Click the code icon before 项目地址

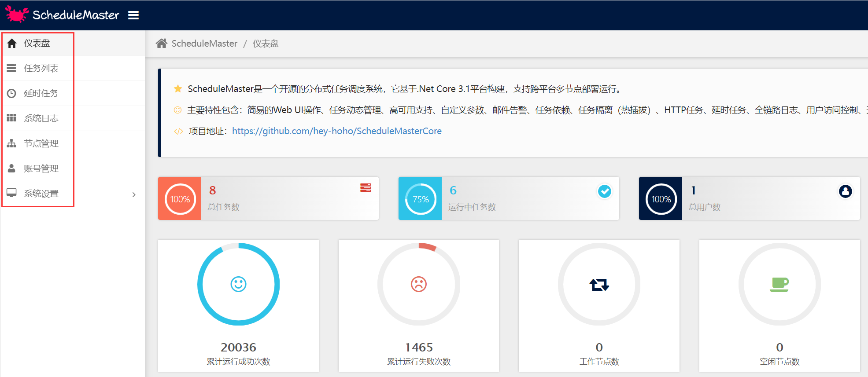point(178,131)
